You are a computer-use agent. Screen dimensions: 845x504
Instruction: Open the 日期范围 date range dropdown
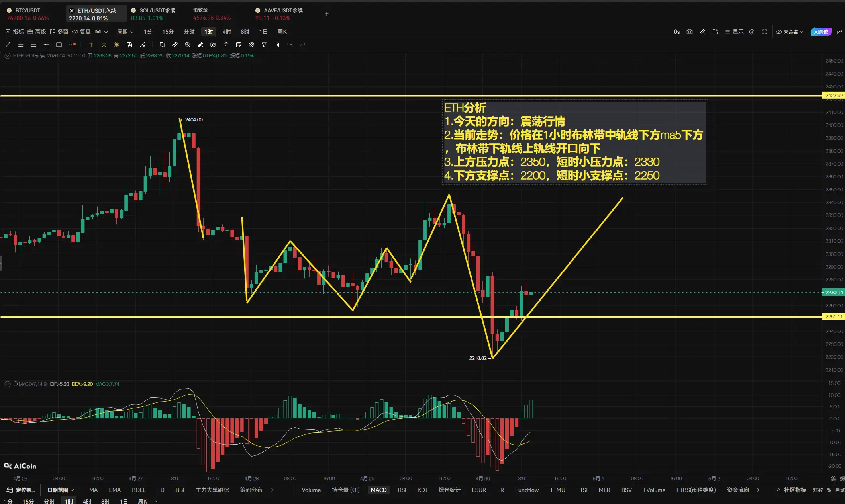click(61, 490)
